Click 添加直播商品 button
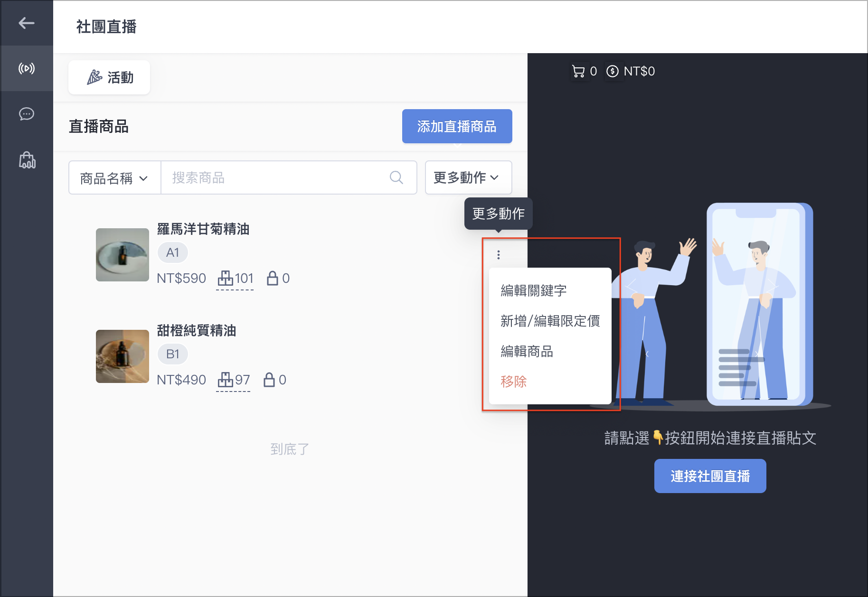This screenshot has height=597, width=868. coord(457,126)
